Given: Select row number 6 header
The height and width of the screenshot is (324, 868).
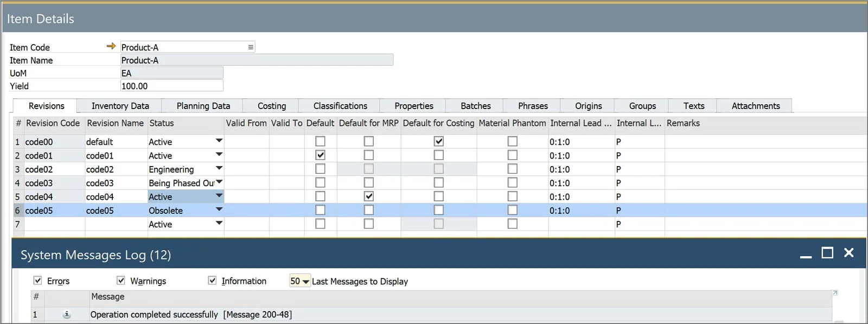Looking at the screenshot, I should coord(18,210).
